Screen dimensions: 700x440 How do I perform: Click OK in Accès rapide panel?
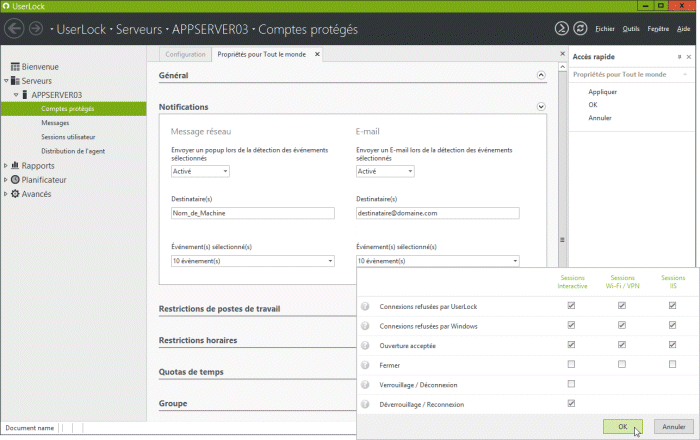coord(592,104)
